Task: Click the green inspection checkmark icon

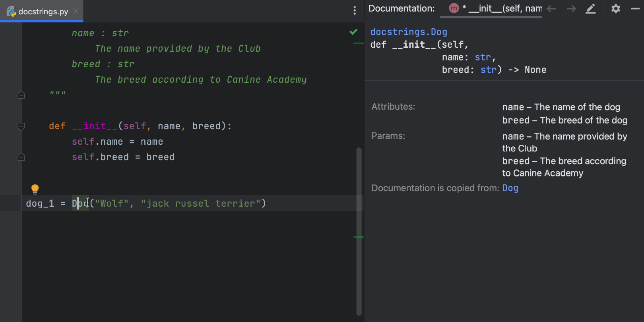Action: (353, 32)
